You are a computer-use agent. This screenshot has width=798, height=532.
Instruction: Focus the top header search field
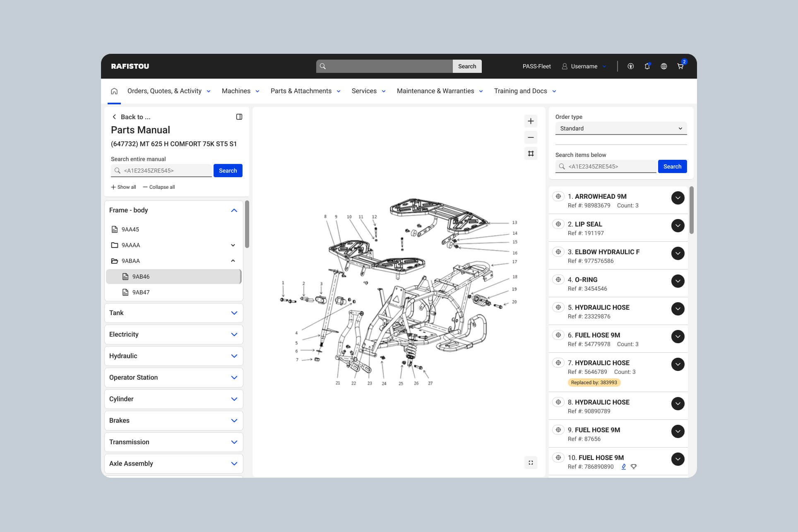(385, 66)
